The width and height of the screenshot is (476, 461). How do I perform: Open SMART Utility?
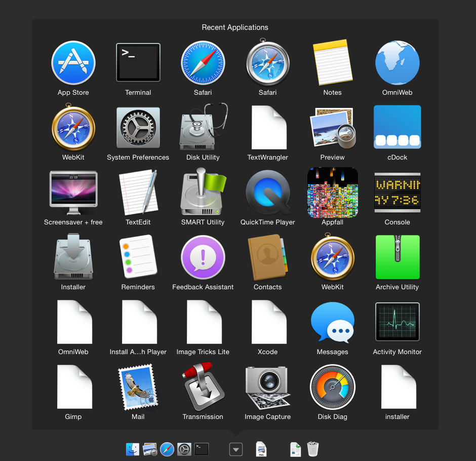pos(203,191)
